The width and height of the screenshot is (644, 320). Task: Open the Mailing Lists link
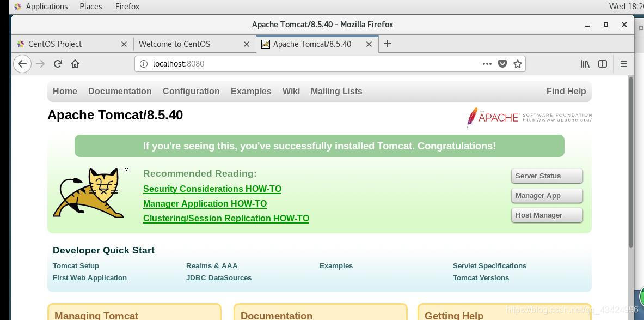point(336,91)
